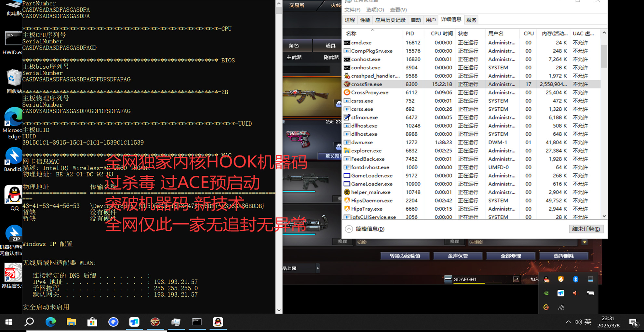Sort processes by the PID column header
The width and height of the screenshot is (644, 332).
[x=410, y=34]
